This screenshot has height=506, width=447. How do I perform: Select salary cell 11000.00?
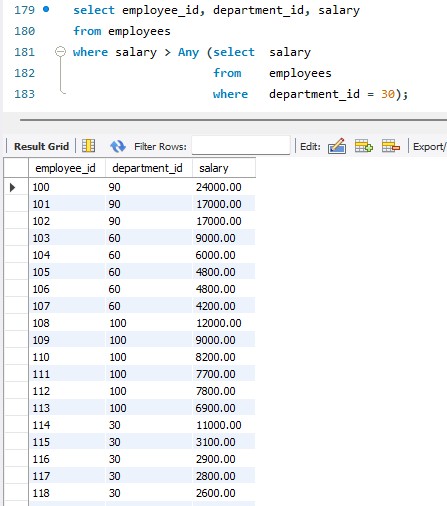tap(224, 425)
